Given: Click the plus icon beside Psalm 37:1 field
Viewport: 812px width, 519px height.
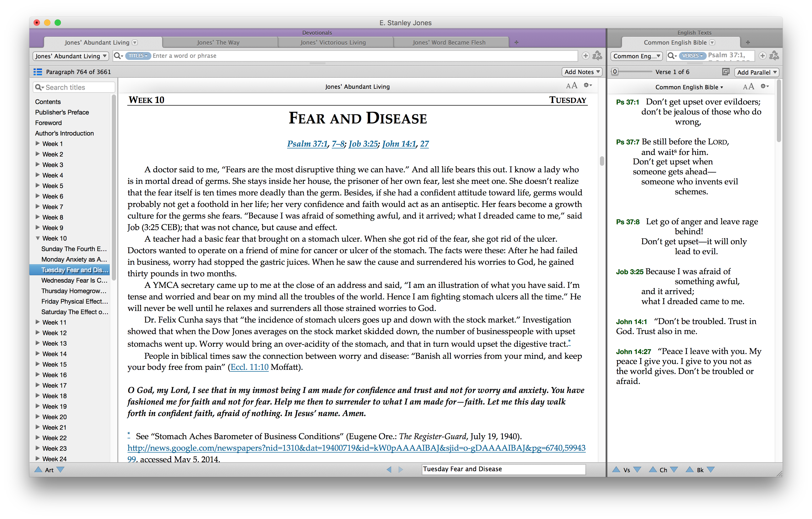Looking at the screenshot, I should coord(762,56).
